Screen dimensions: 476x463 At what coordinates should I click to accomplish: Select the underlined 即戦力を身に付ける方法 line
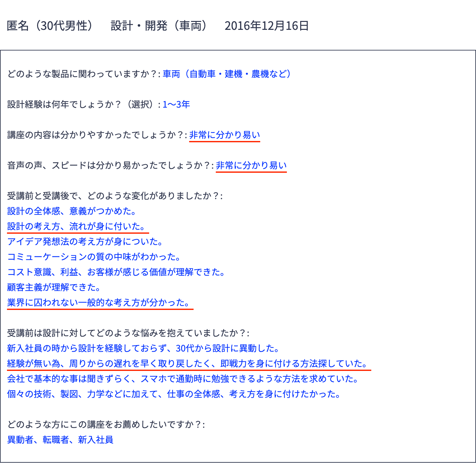[187, 364]
